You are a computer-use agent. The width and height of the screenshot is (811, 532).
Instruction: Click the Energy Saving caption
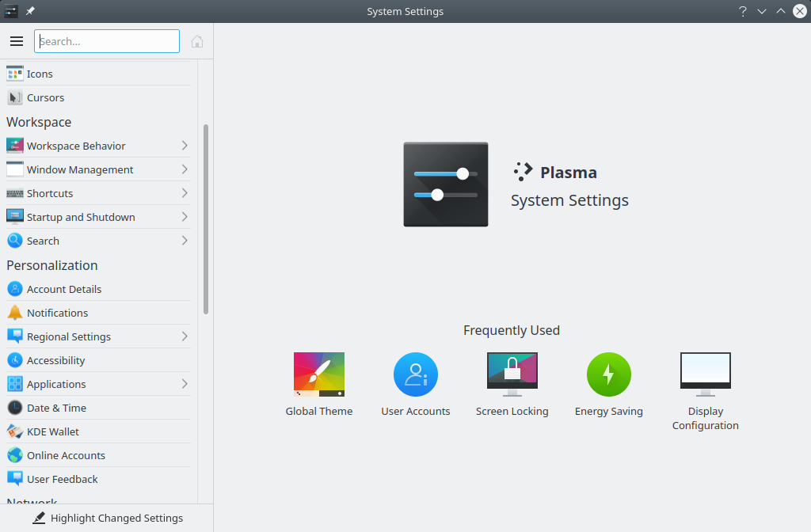(609, 411)
